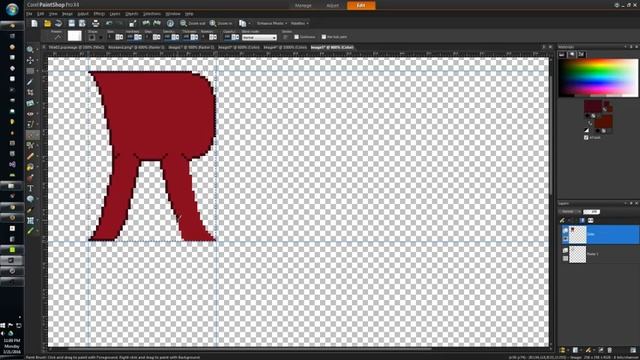Open the Image menu
This screenshot has width=640, height=360.
pos(67,14)
